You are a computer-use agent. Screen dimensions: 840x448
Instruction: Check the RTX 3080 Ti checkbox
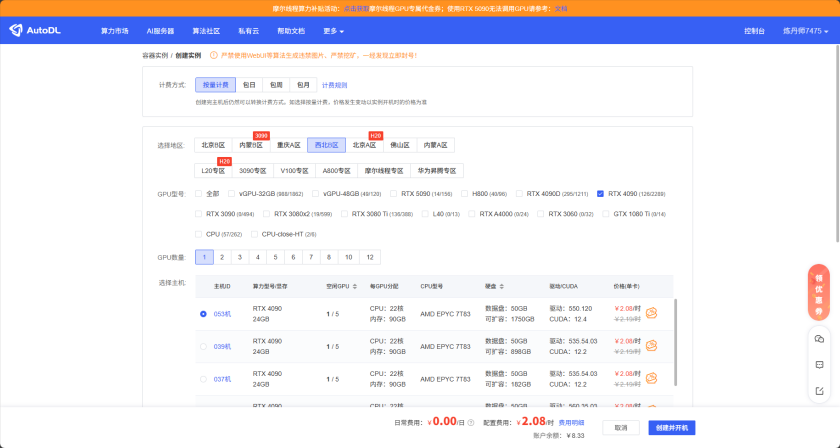(344, 214)
